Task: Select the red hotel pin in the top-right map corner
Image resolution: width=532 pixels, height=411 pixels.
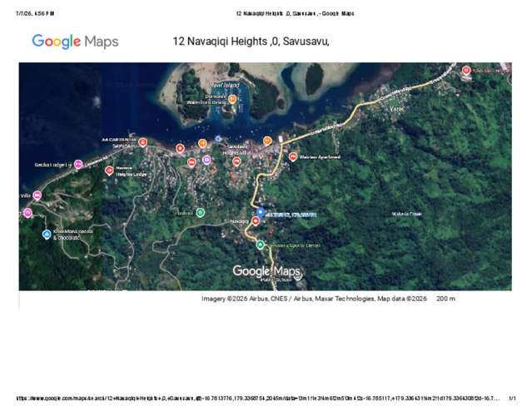Action: point(466,70)
